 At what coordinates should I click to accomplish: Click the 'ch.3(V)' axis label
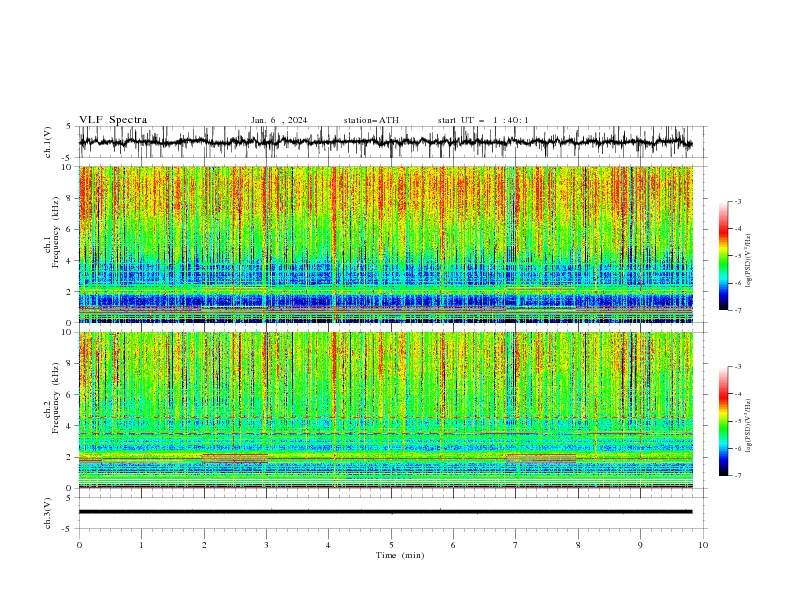tap(48, 513)
